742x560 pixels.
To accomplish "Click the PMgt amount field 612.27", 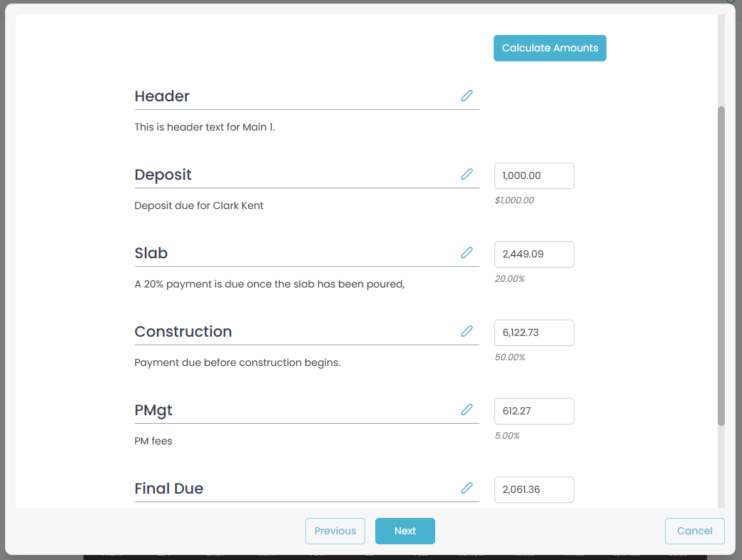I will [534, 411].
